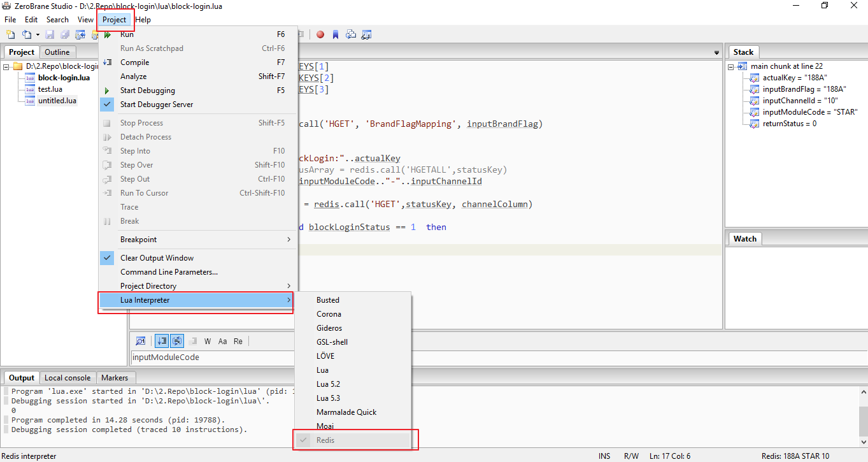Click the search text input field

point(210,357)
